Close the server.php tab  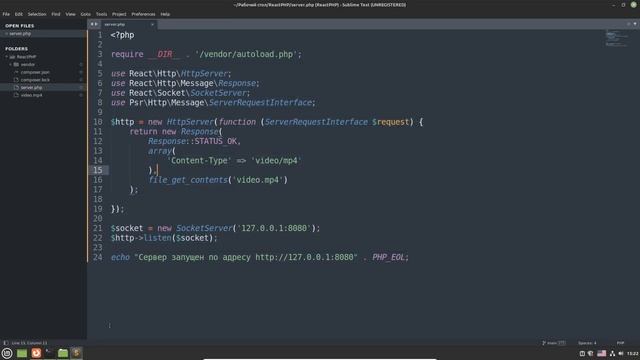tap(152, 24)
